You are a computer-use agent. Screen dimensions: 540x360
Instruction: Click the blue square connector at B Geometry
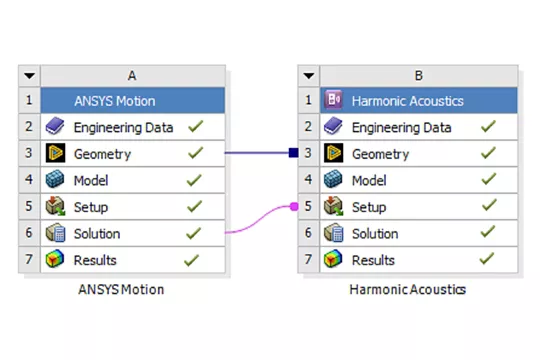click(x=293, y=153)
